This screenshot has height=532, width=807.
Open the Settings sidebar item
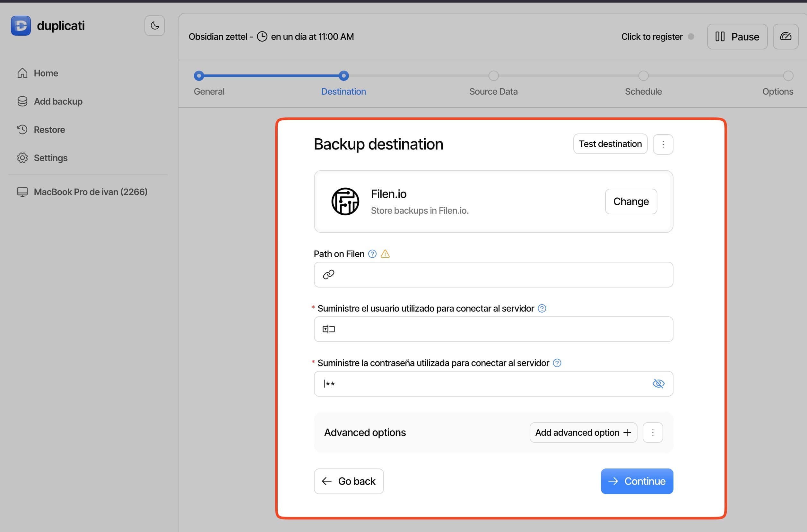51,158
